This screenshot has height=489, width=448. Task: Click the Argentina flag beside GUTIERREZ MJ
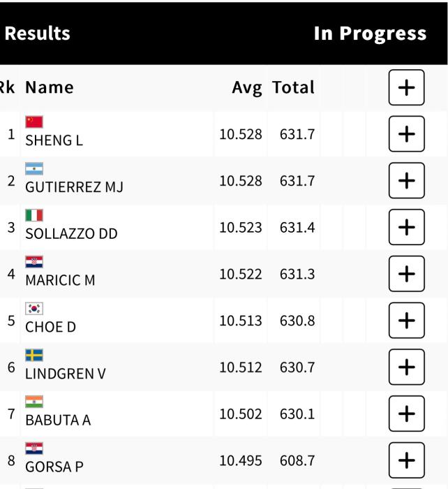click(34, 168)
